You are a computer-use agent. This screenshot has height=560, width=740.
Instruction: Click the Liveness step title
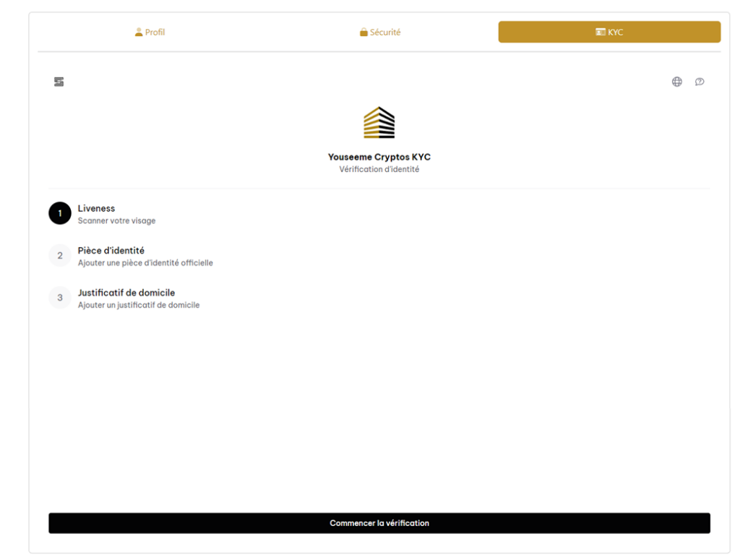(96, 209)
